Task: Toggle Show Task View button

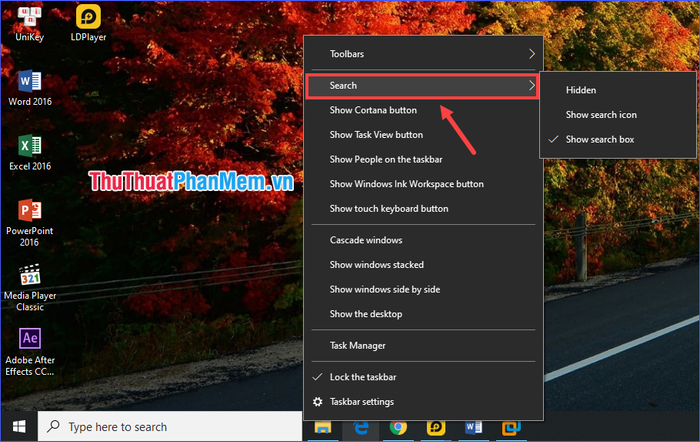Action: (423, 135)
